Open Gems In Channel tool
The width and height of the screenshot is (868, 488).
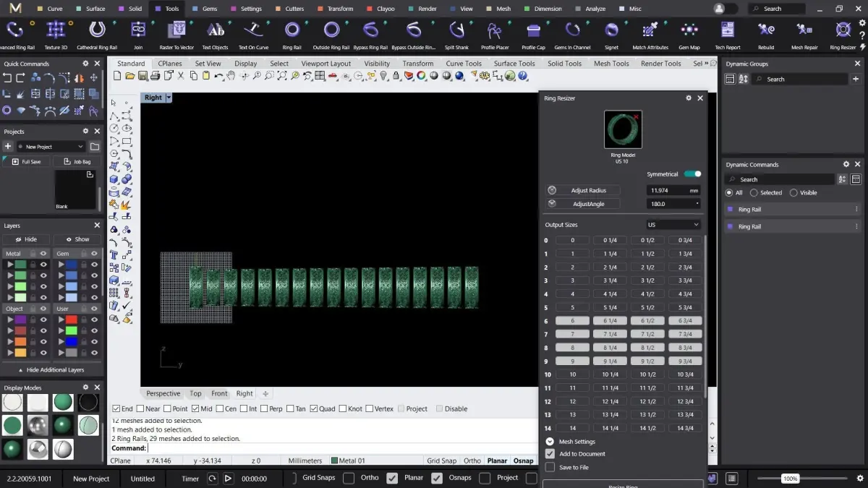coord(572,34)
